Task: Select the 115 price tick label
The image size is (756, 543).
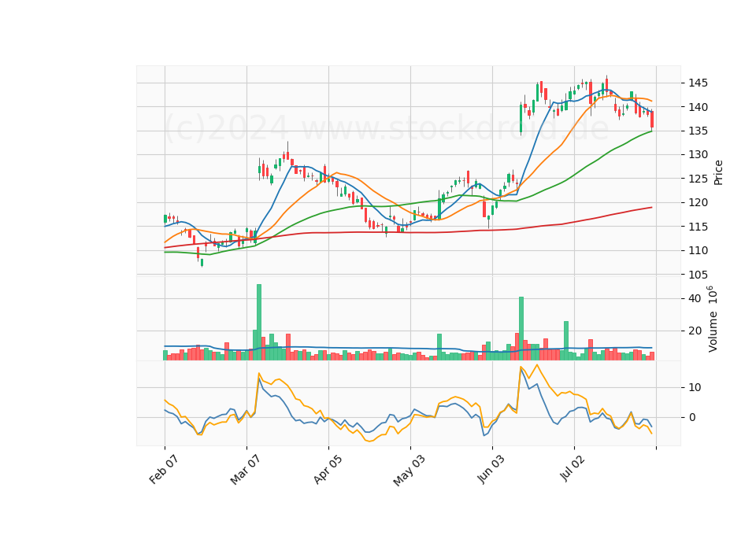Action: click(x=698, y=227)
